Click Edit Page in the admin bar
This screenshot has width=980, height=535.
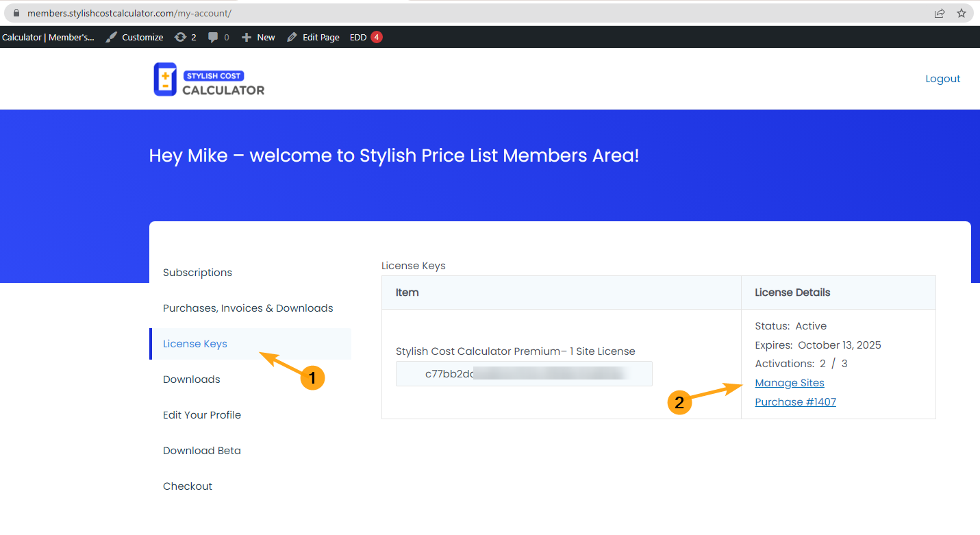pyautogui.click(x=313, y=37)
